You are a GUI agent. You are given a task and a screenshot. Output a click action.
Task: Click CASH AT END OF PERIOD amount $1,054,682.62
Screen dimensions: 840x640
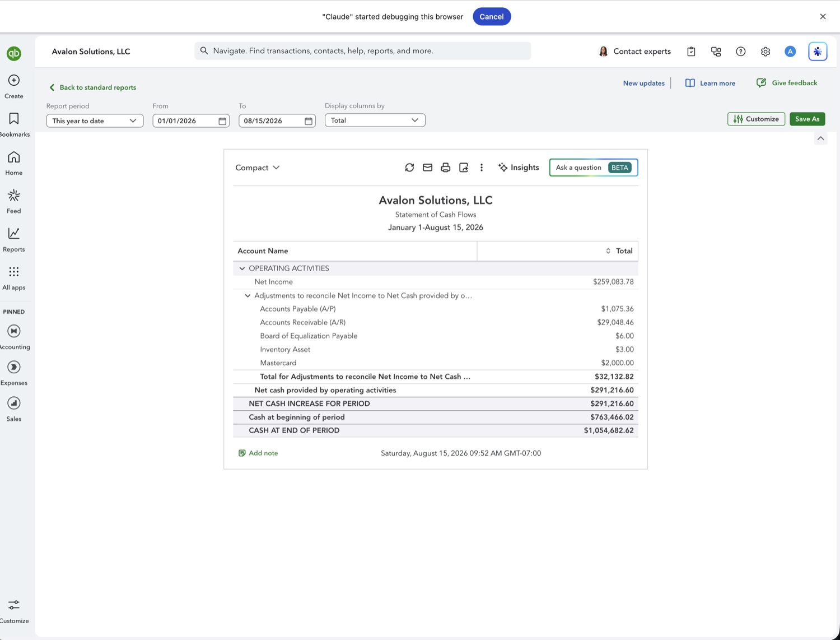609,430
